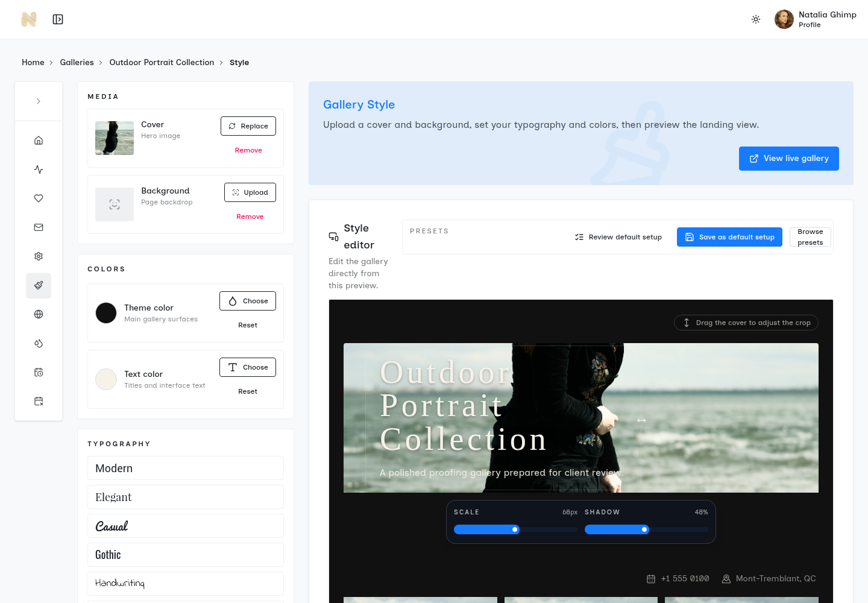Click the 48% shadow value
Viewport: 868px width, 603px height.
(x=702, y=512)
